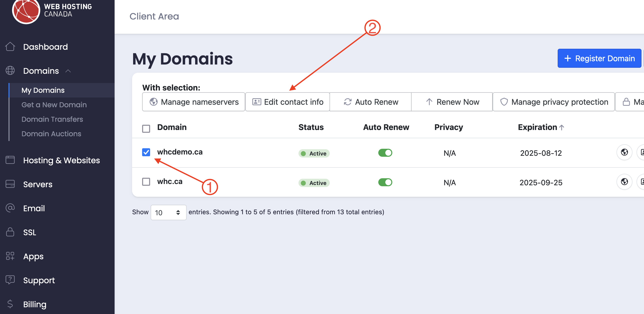
Task: Click the cut-off contact icon in the whc.ca row
Action: [641, 181]
